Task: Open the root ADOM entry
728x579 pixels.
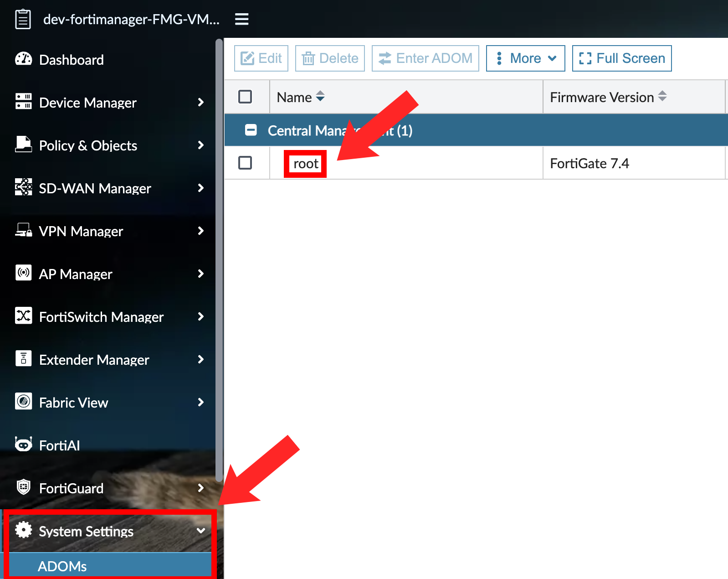Action: (306, 164)
